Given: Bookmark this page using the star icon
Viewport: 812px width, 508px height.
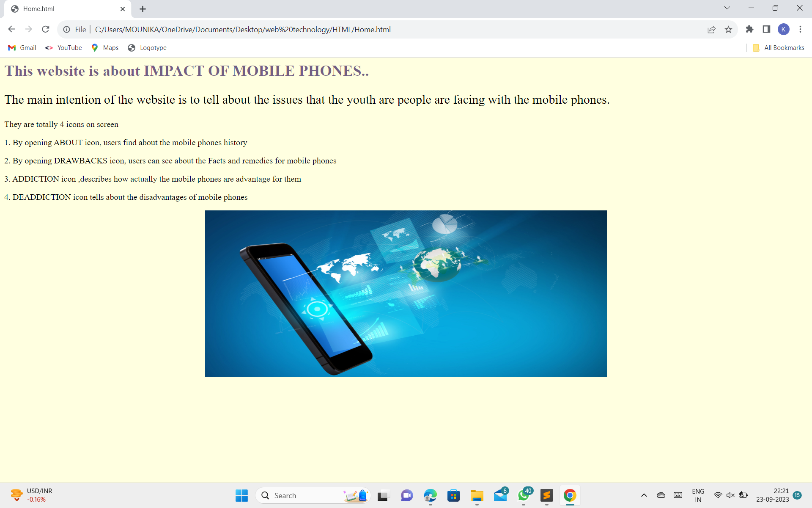Looking at the screenshot, I should click(x=728, y=29).
